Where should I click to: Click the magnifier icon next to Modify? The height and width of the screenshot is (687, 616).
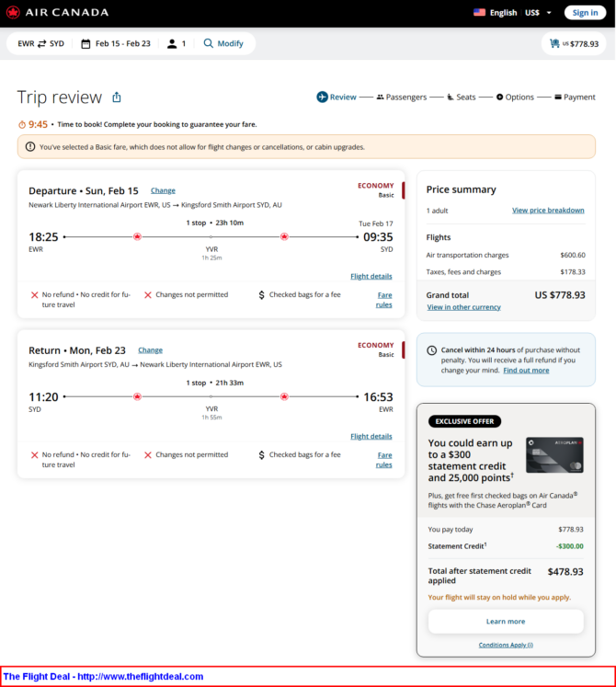[x=209, y=43]
